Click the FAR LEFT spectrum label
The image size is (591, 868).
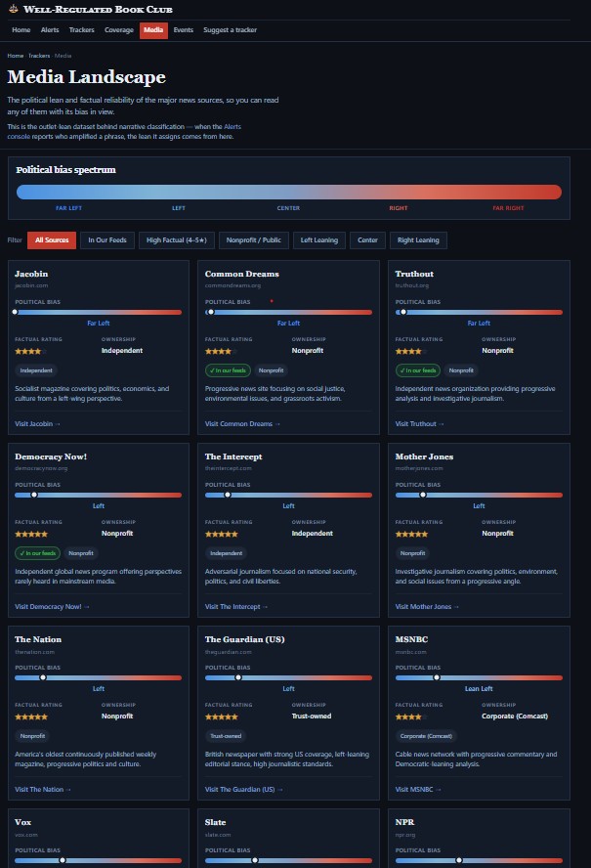click(x=68, y=208)
